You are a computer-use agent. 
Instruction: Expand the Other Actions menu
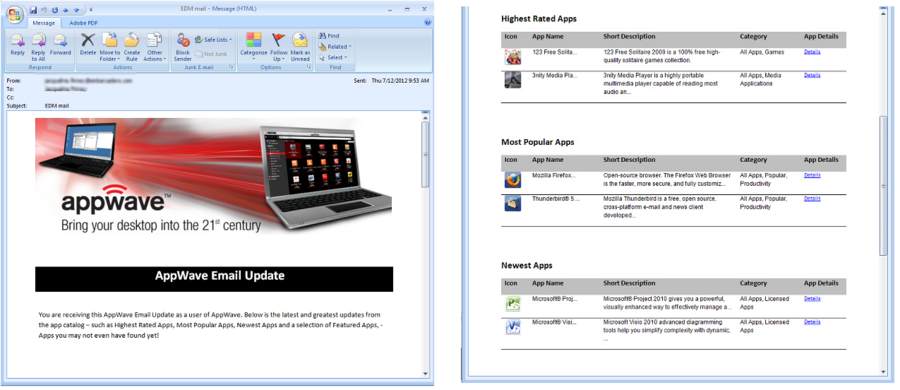[154, 47]
